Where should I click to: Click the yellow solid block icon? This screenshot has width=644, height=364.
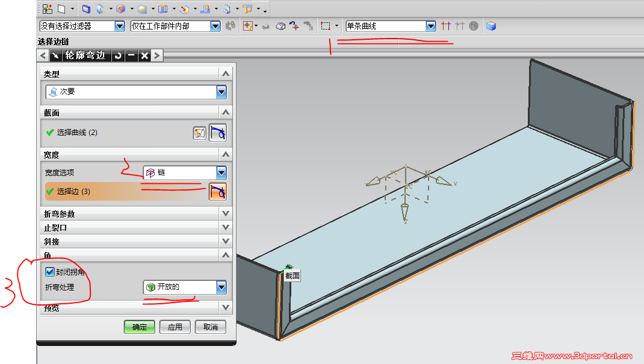point(142,8)
